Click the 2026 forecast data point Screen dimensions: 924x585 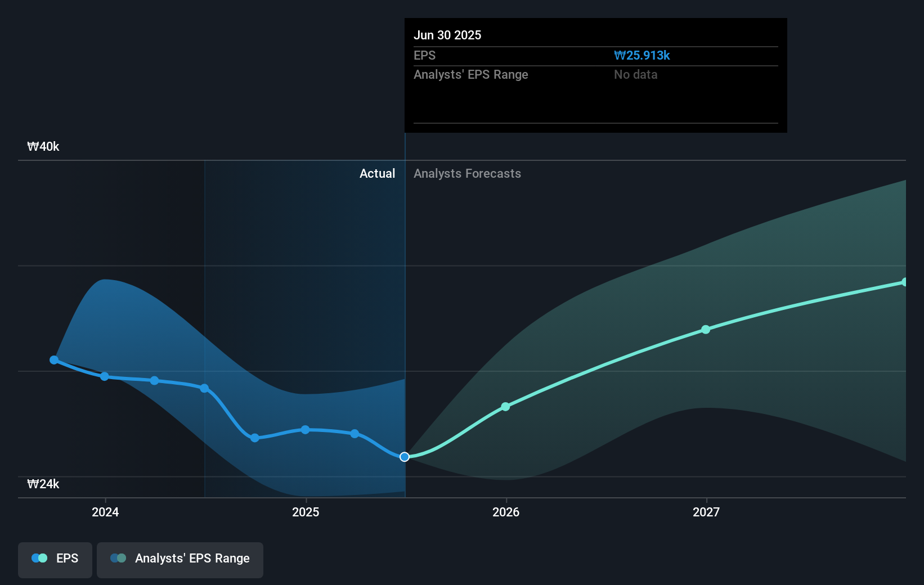505,407
